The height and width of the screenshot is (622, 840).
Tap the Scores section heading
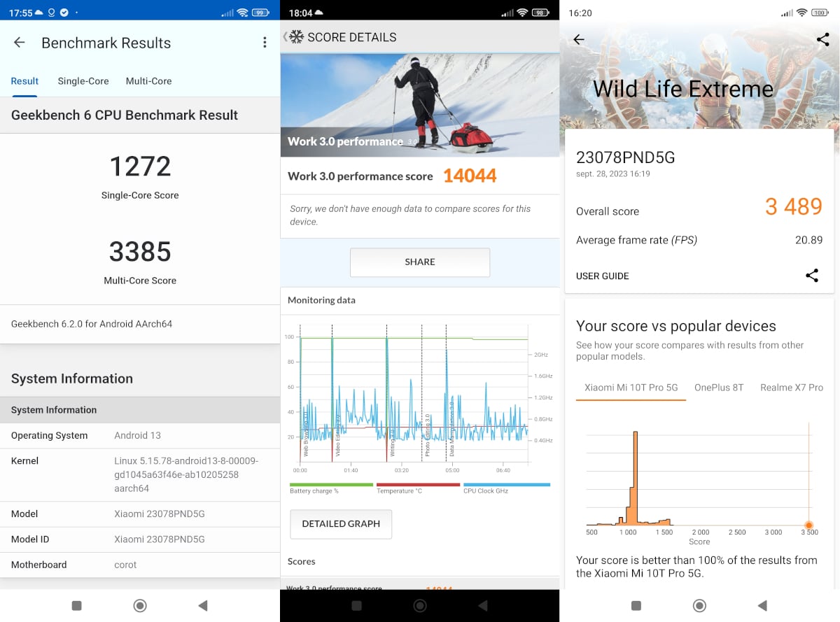click(x=302, y=562)
